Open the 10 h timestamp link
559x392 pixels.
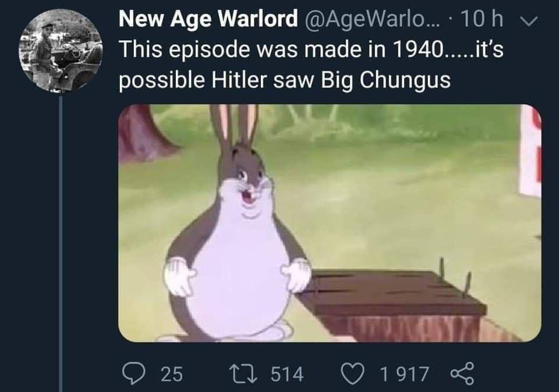482,19
